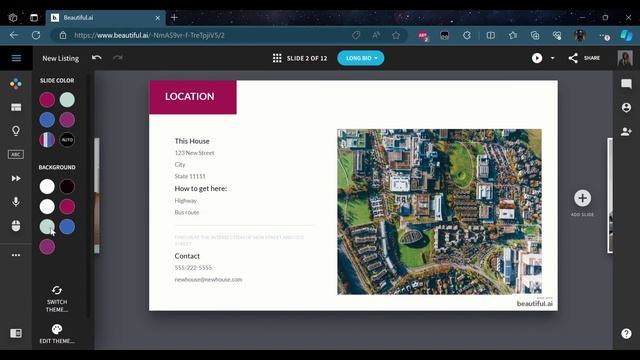Redo the last action

pos(118,58)
